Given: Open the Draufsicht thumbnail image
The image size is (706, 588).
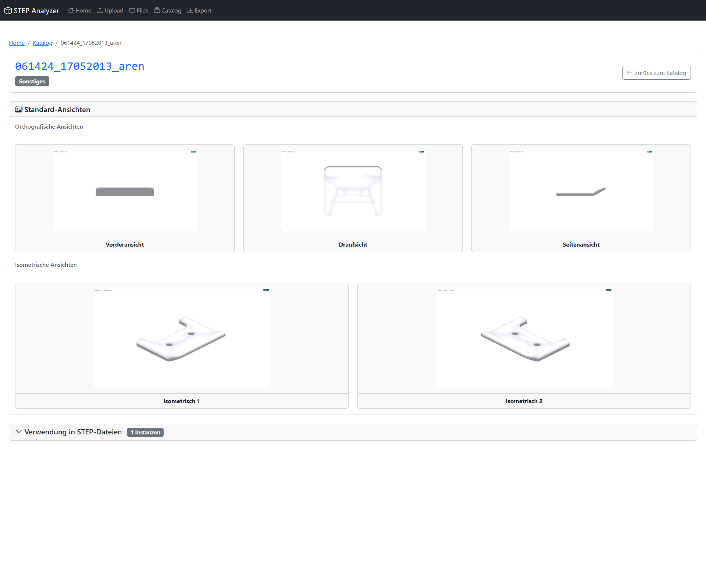Looking at the screenshot, I should click(x=353, y=190).
